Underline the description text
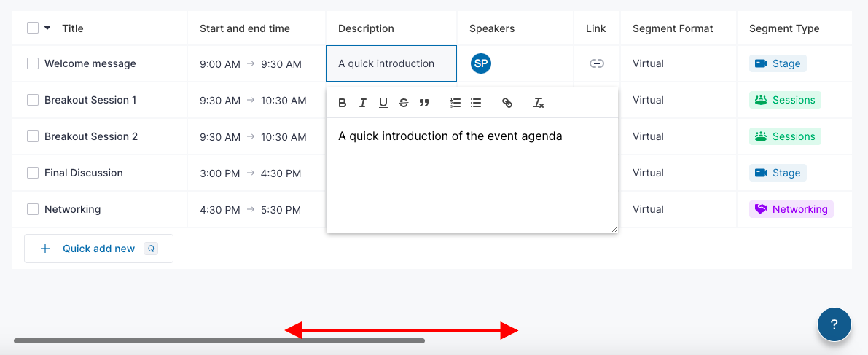 point(383,103)
